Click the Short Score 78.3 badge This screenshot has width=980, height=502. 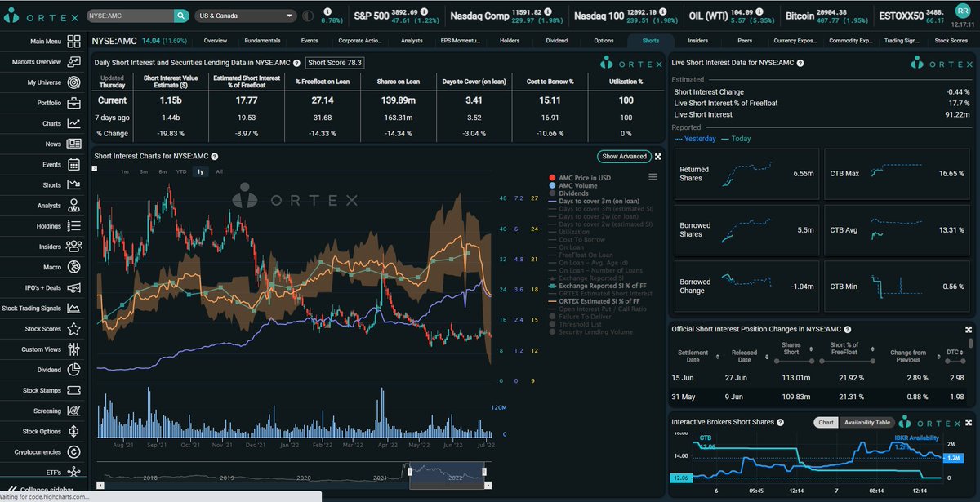[335, 62]
